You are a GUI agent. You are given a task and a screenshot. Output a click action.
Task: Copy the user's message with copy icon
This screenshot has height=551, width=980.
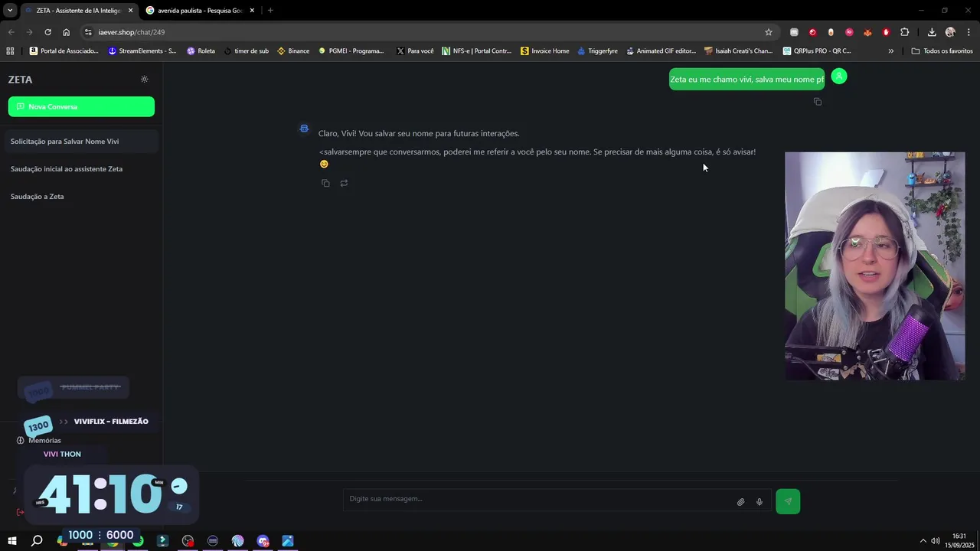click(818, 102)
